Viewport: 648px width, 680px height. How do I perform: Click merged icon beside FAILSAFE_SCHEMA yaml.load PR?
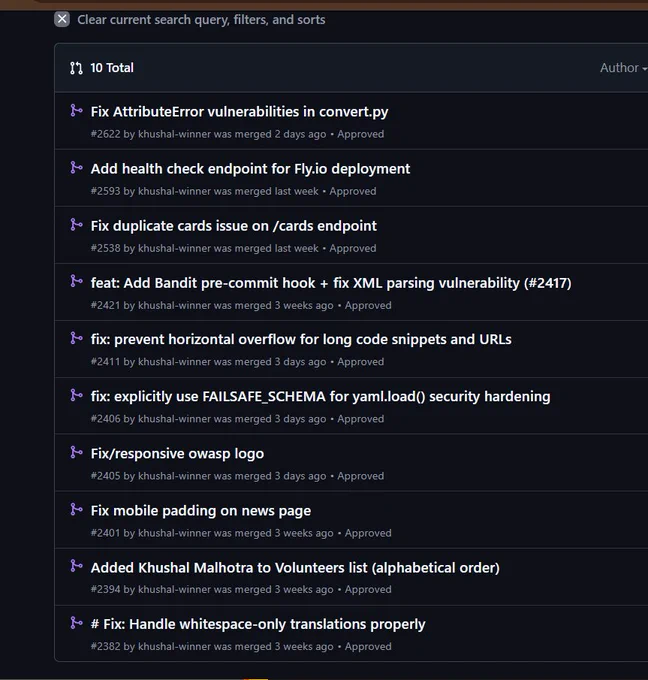(x=76, y=395)
